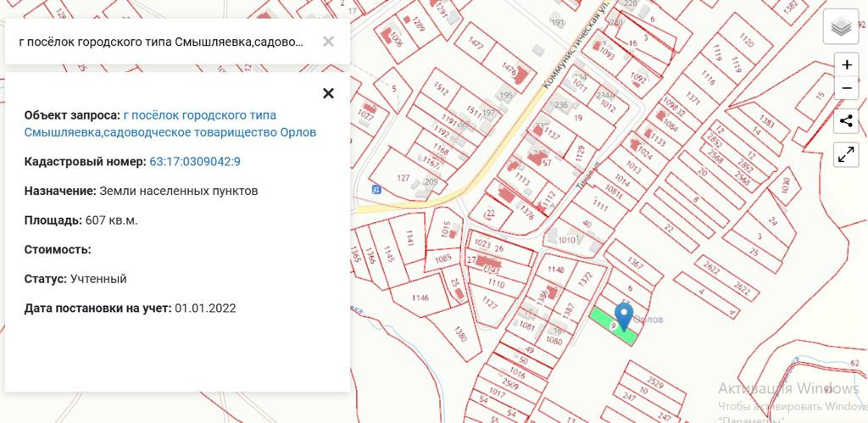This screenshot has width=868, height=423.
Task: Select parcel 1010 on the map
Action: click(566, 240)
